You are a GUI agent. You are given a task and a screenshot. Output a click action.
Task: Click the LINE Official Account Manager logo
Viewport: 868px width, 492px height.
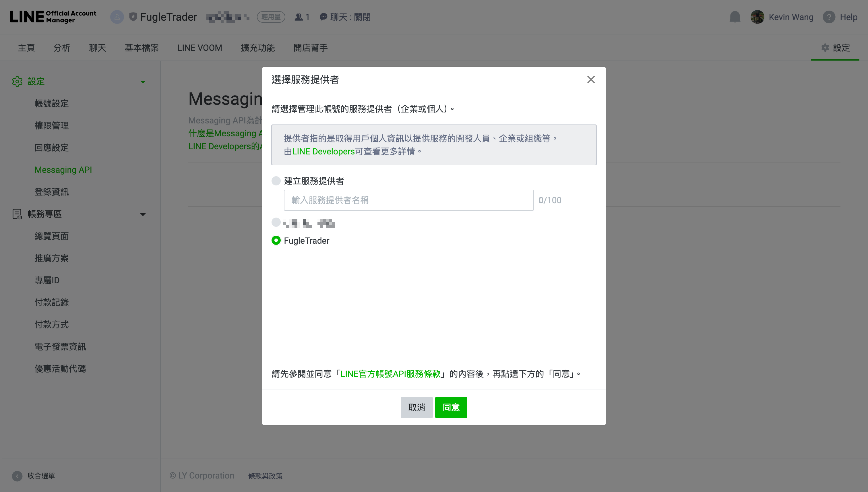click(53, 17)
